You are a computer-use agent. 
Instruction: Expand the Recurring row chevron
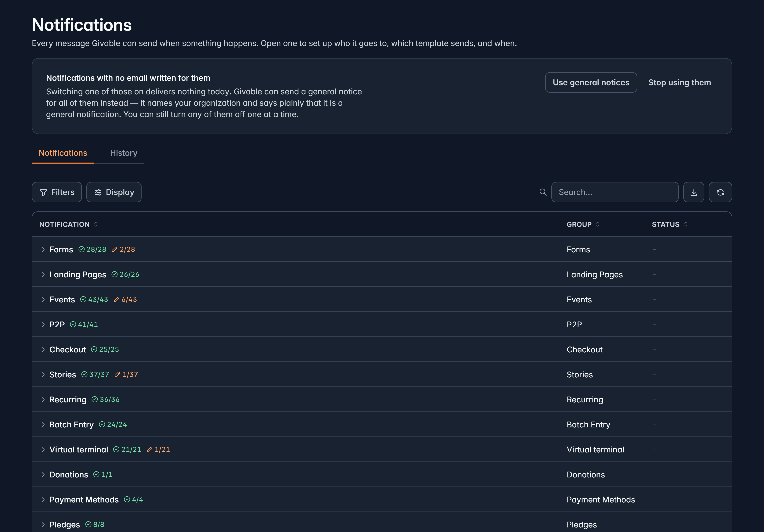coord(43,400)
